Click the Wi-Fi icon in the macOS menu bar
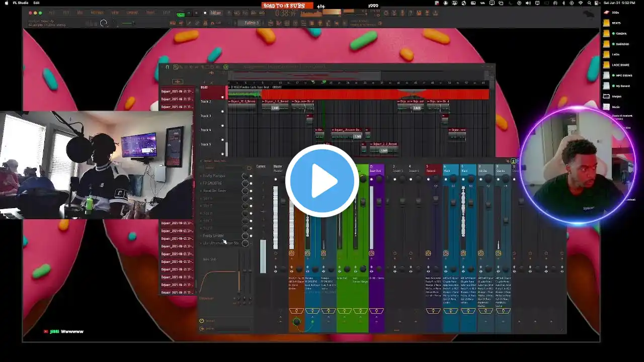The width and height of the screenshot is (644, 362). click(581, 3)
